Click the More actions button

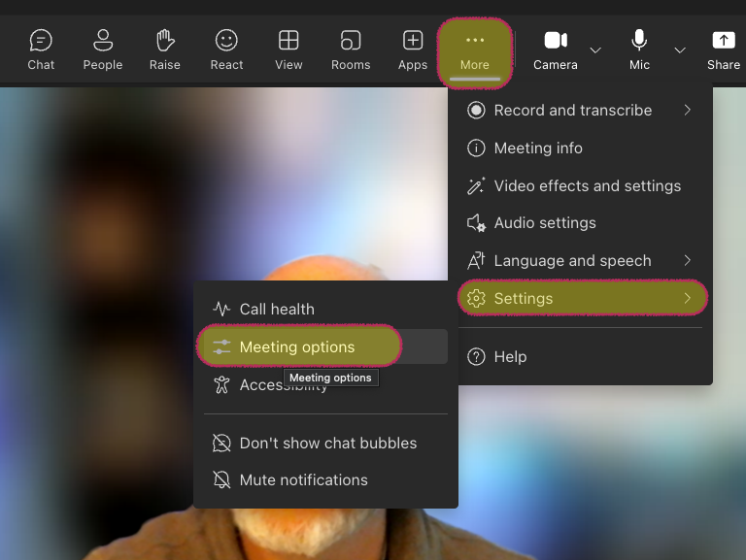coord(475,49)
